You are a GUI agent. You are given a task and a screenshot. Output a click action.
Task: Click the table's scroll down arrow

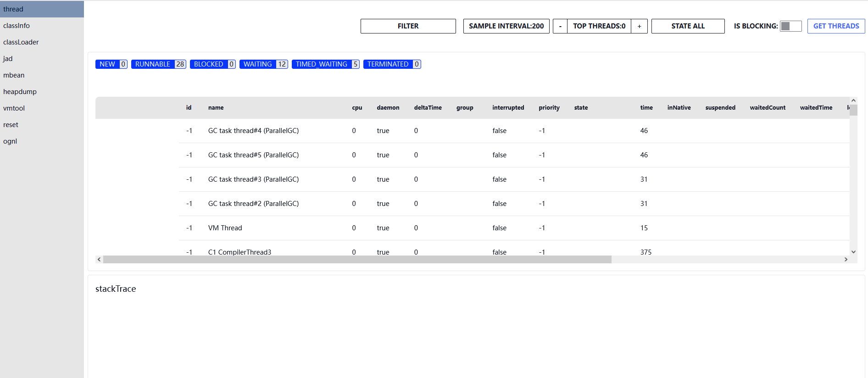[x=853, y=251]
